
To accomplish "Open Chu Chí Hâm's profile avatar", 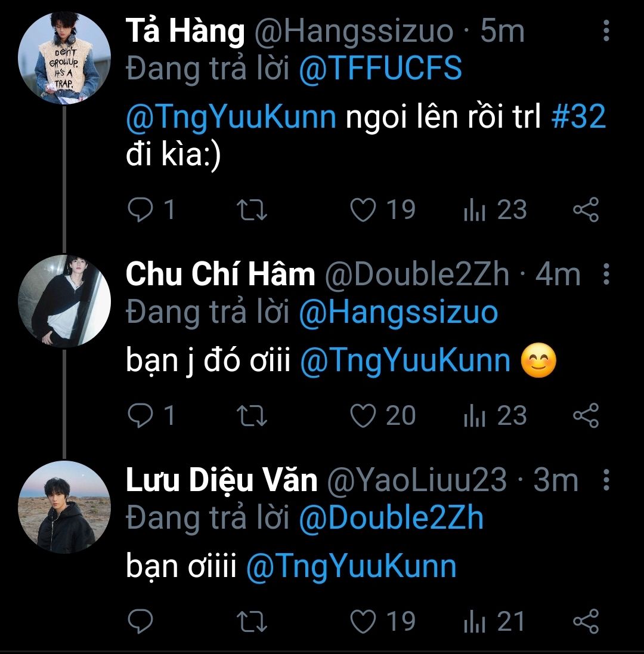I will pos(64,301).
